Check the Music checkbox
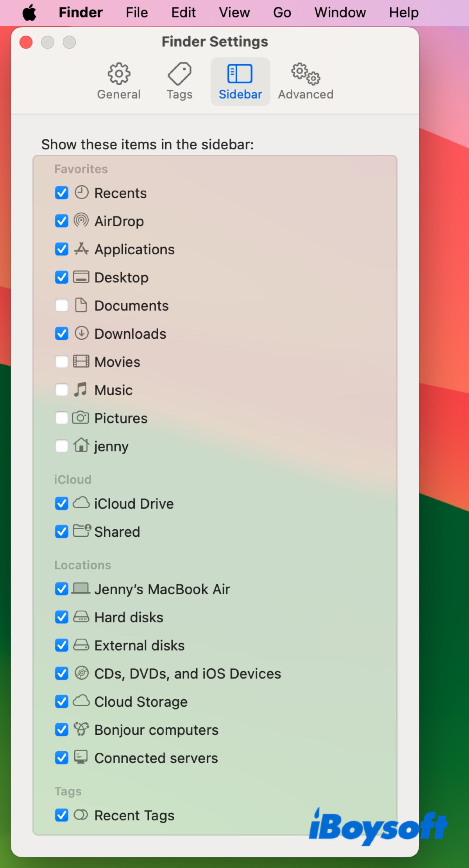Viewport: 469px width, 868px height. coord(62,389)
